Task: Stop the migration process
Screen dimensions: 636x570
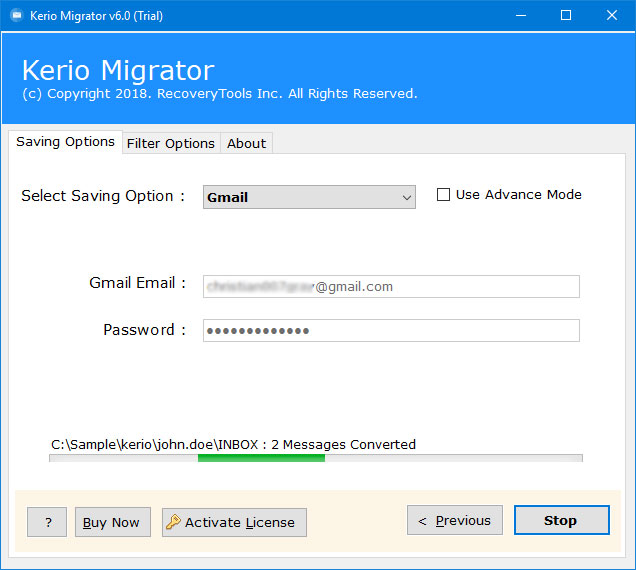Action: [562, 520]
